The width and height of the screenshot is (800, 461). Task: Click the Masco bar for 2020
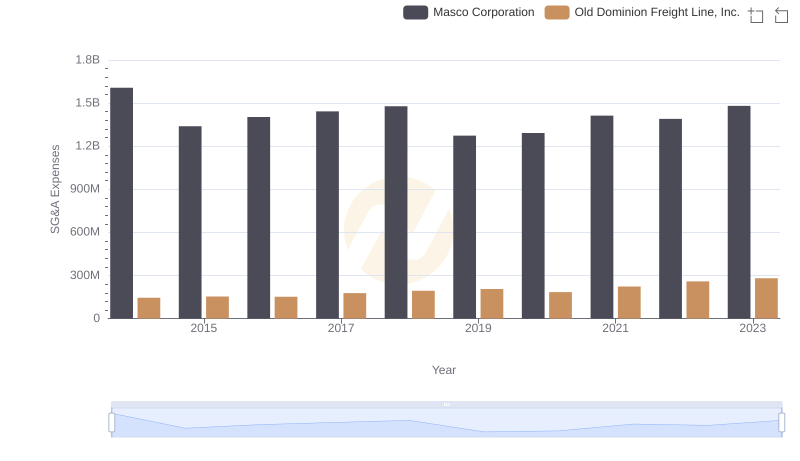tap(533, 225)
